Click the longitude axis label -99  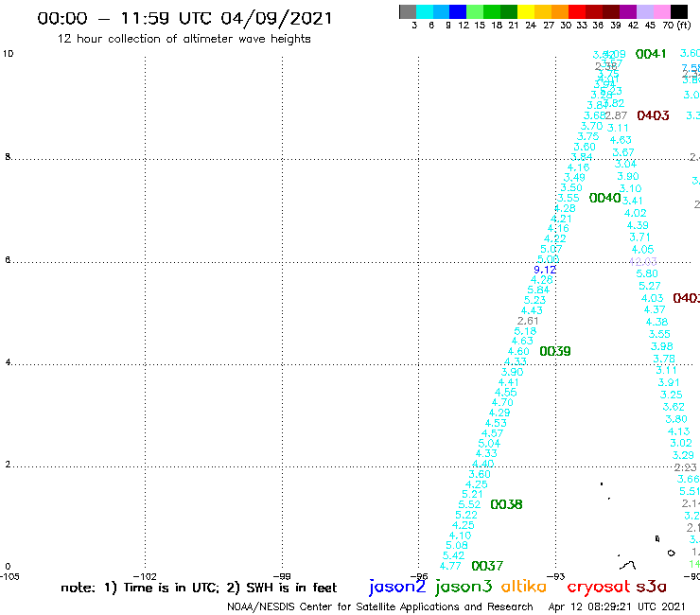pyautogui.click(x=282, y=576)
